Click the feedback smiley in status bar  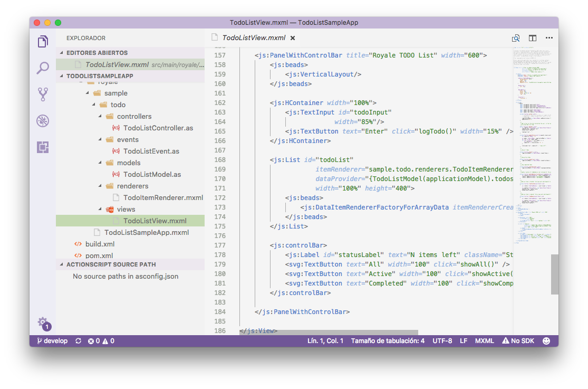pos(546,341)
